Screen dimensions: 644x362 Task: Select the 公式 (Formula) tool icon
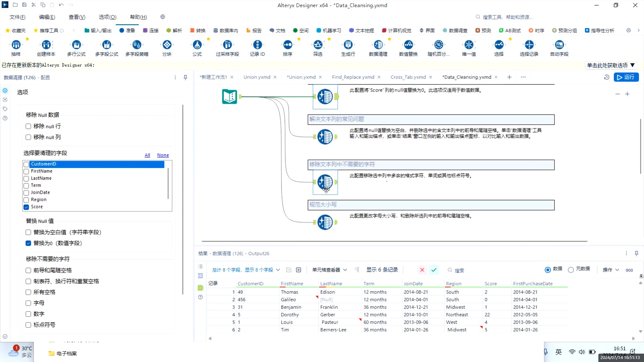click(x=197, y=45)
